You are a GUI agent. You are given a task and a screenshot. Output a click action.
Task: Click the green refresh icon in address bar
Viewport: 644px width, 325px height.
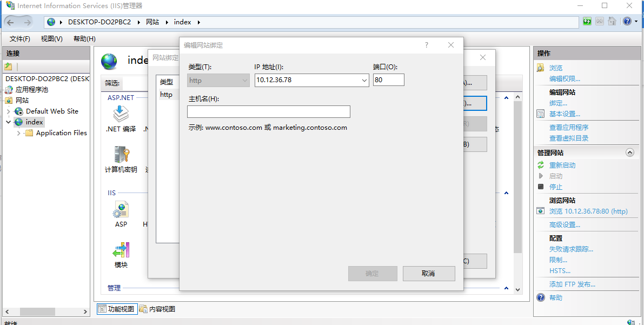pyautogui.click(x=587, y=21)
